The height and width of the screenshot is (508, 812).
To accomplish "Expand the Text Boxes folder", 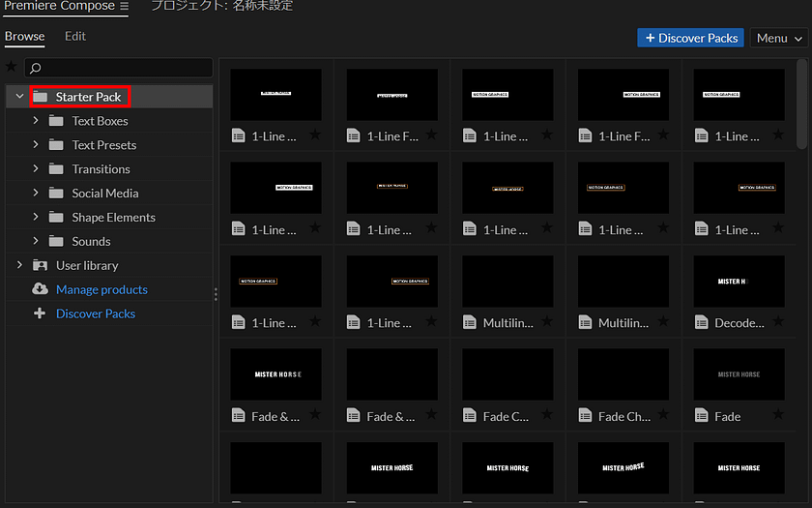I will click(36, 121).
